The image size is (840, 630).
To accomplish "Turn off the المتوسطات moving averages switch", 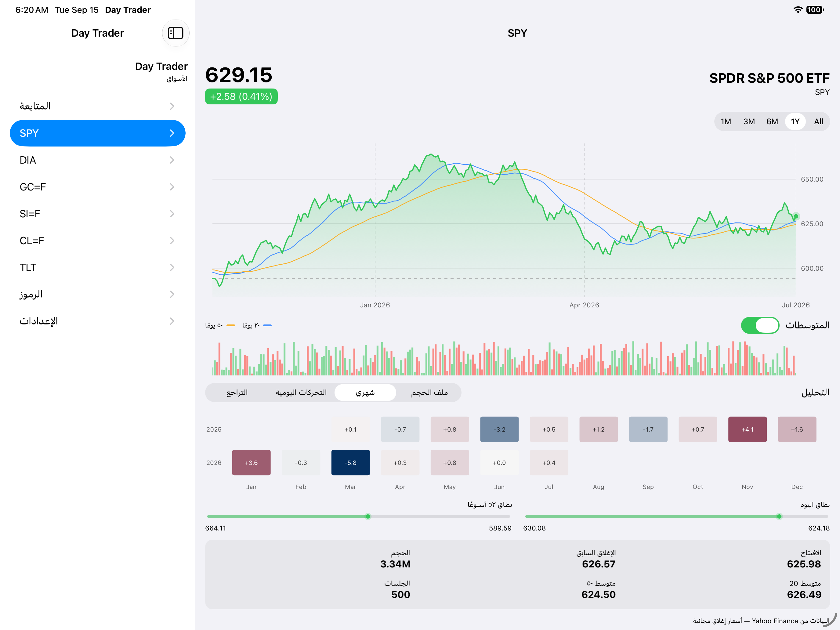I will [x=760, y=325].
